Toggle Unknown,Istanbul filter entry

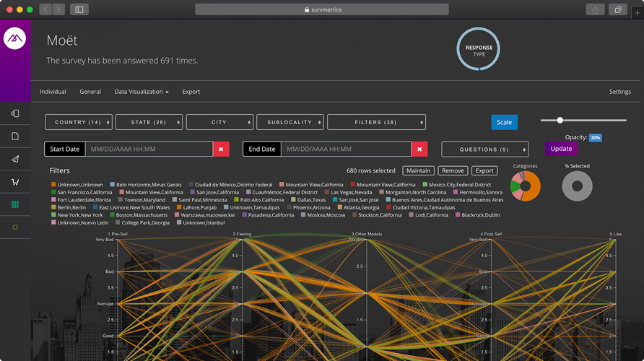pos(201,222)
